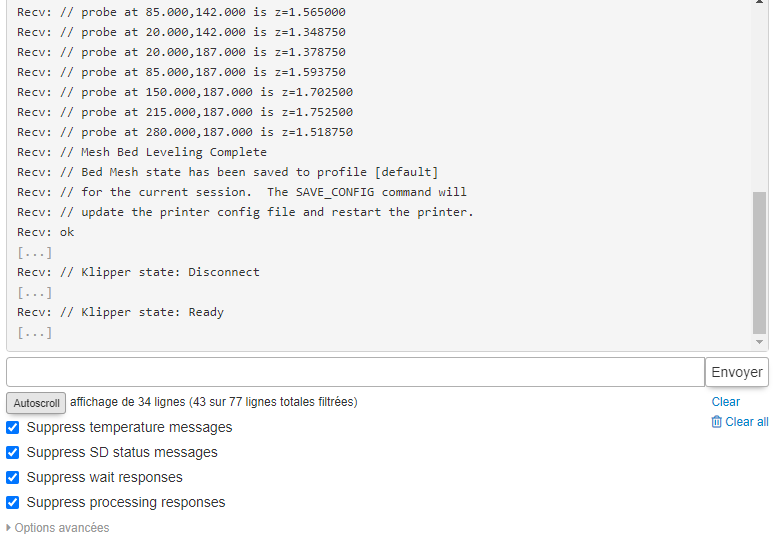780x547 pixels.
Task: Focus the terminal command input field
Action: point(355,372)
